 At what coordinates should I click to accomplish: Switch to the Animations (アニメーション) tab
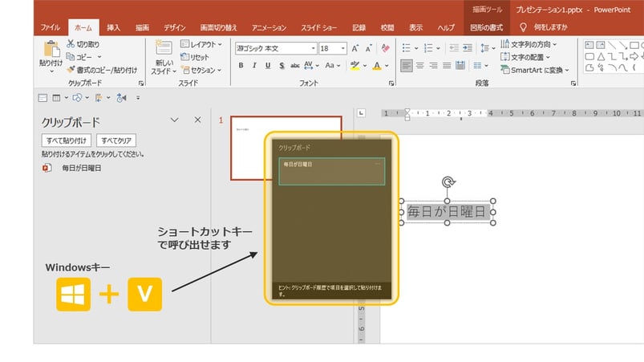pos(269,27)
